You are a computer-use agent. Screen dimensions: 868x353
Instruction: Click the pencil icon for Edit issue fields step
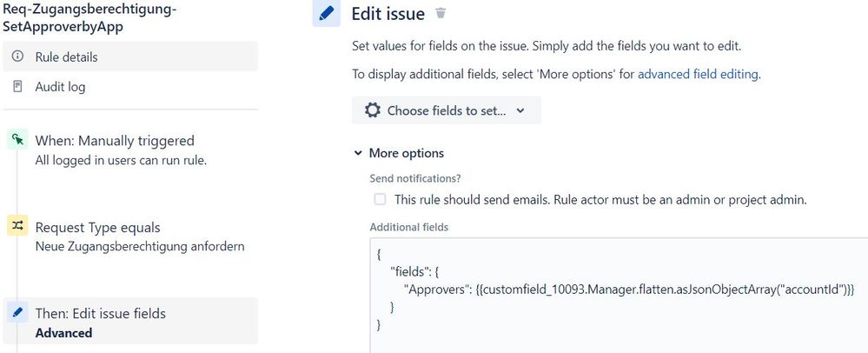pos(17,312)
